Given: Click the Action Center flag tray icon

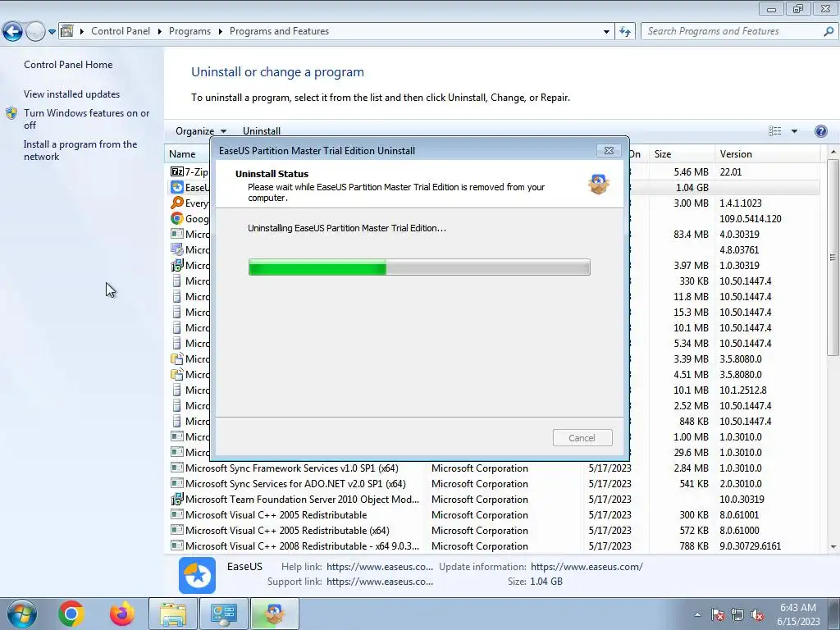Looking at the screenshot, I should (717, 614).
